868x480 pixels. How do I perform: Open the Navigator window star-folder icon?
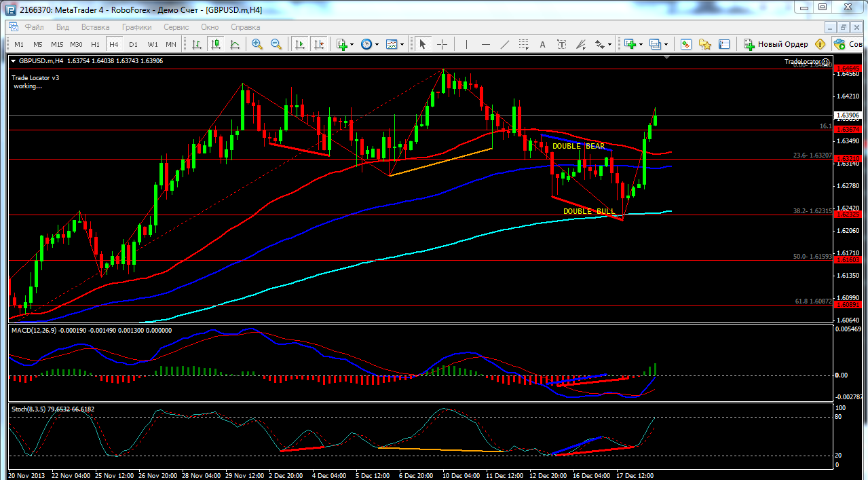(705, 44)
